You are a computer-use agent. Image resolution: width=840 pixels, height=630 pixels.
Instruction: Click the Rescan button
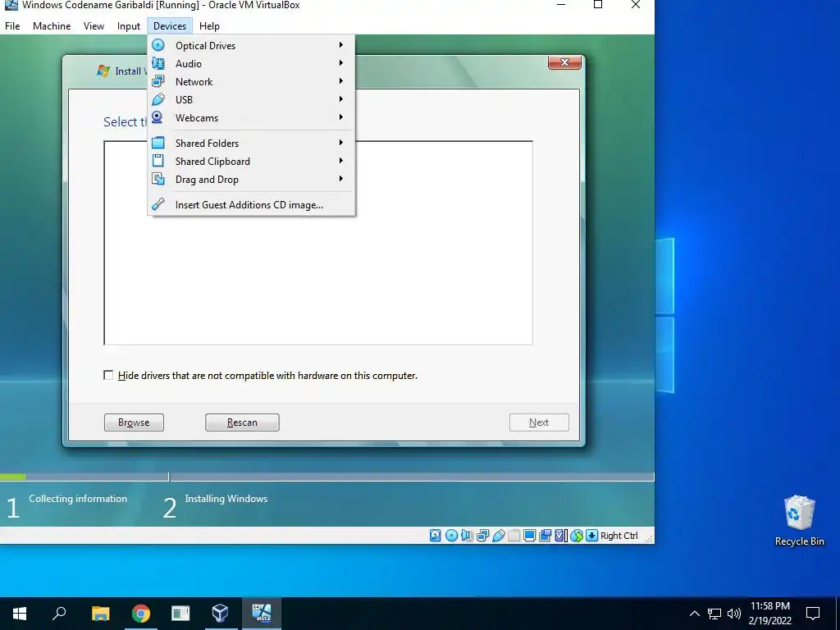[x=242, y=422]
